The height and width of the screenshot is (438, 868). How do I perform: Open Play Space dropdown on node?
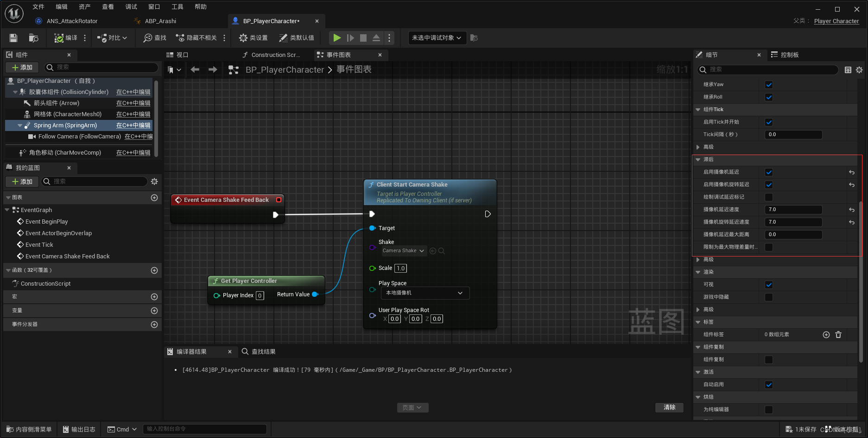[x=425, y=293]
